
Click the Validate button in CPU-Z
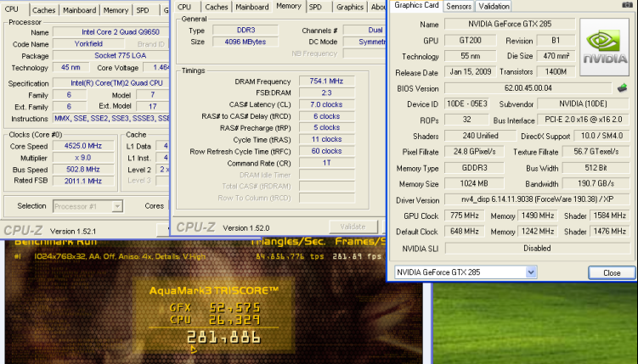pos(353,227)
